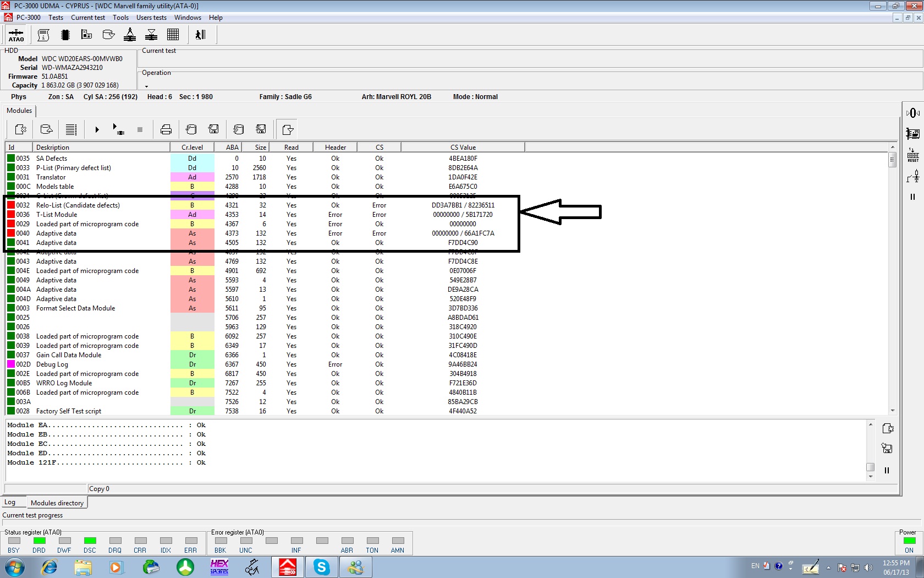Open the Help menu
This screenshot has height=578, width=924.
[x=216, y=18]
